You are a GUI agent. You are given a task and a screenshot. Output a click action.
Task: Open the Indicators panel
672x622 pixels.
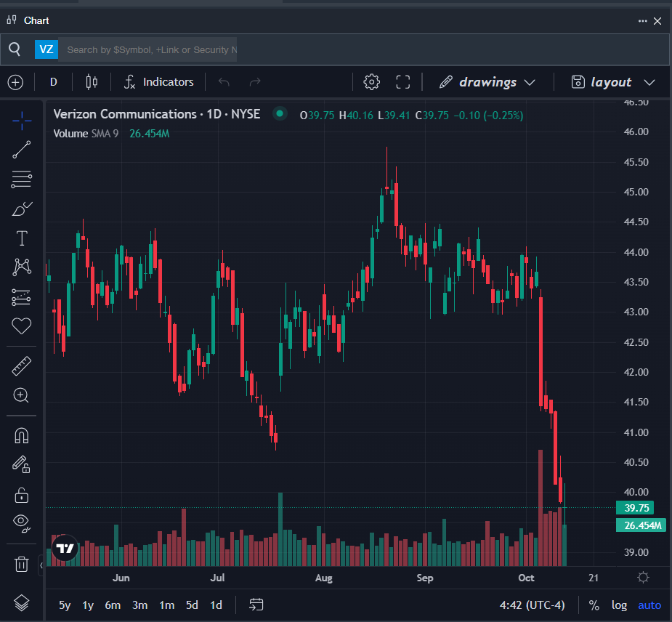[158, 82]
